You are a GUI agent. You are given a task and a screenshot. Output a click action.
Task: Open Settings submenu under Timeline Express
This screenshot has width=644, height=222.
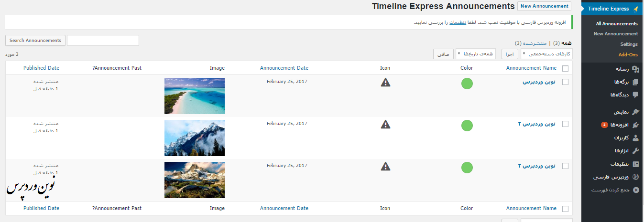click(629, 44)
